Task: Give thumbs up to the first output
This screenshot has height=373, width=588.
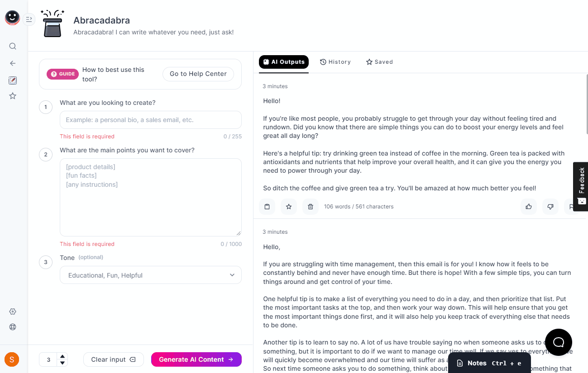Action: 529,207
